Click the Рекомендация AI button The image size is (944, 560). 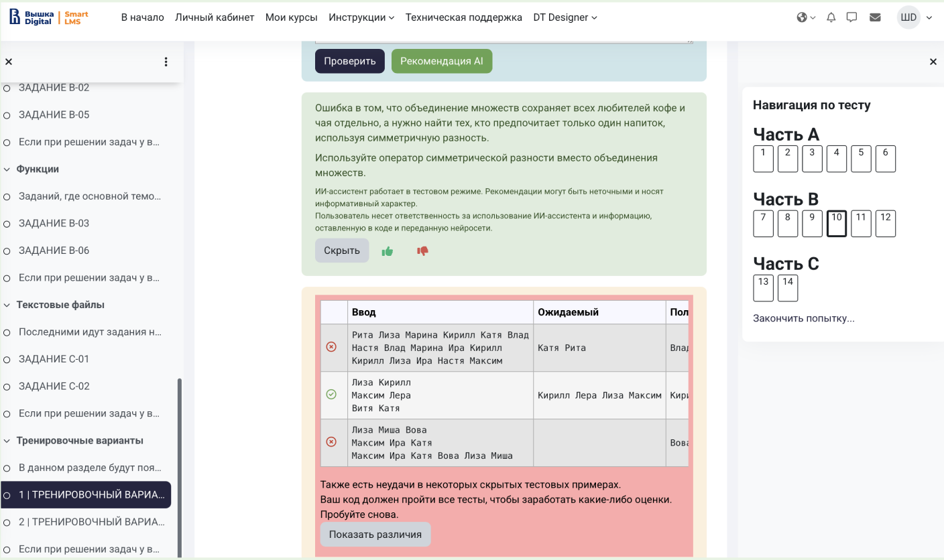442,61
